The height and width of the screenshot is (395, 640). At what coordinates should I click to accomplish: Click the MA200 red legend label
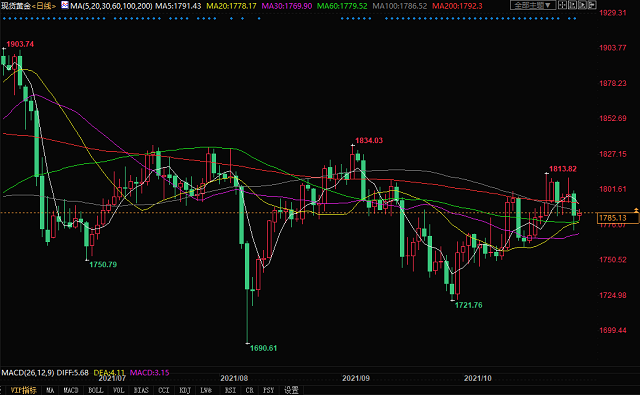click(x=457, y=6)
